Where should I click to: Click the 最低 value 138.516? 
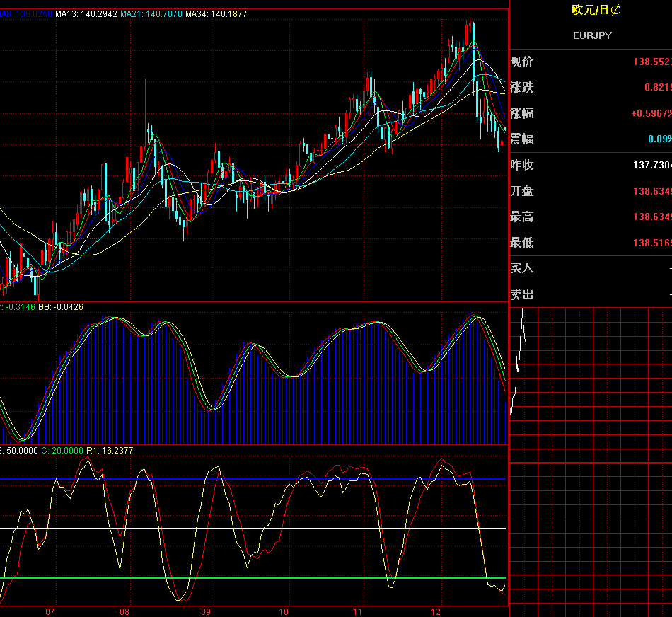[652, 243]
